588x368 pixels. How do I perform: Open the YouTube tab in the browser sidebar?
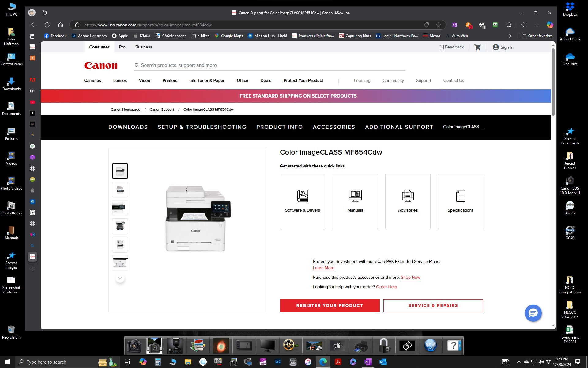tap(32, 102)
